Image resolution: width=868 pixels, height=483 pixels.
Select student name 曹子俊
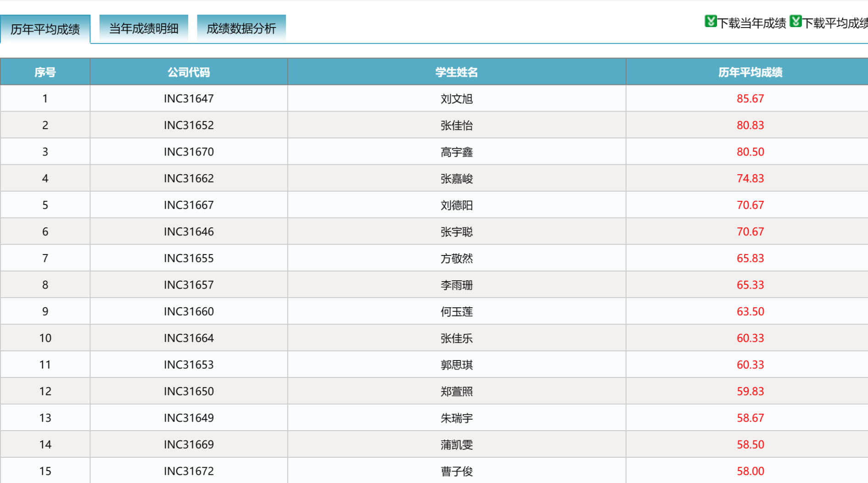(x=456, y=471)
